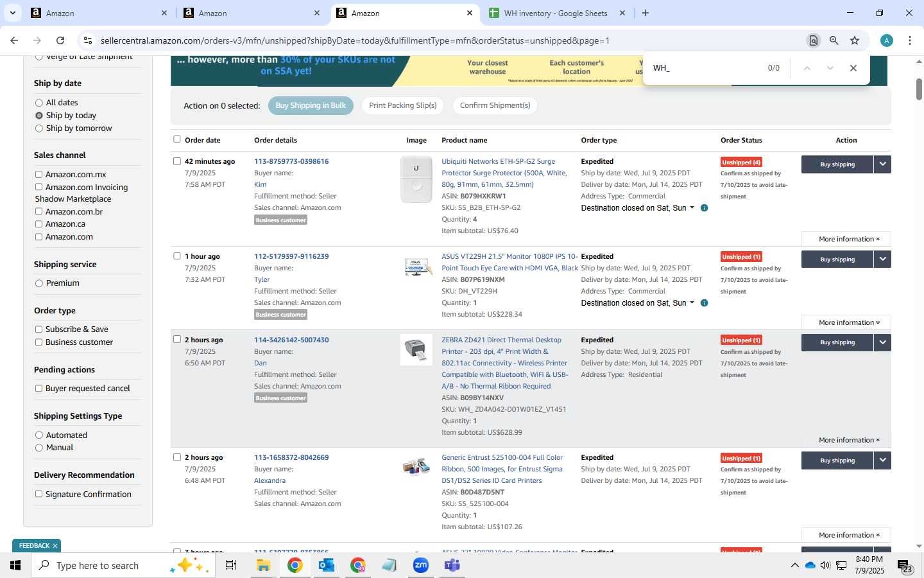Open the Chrome profile avatar

[x=887, y=40]
